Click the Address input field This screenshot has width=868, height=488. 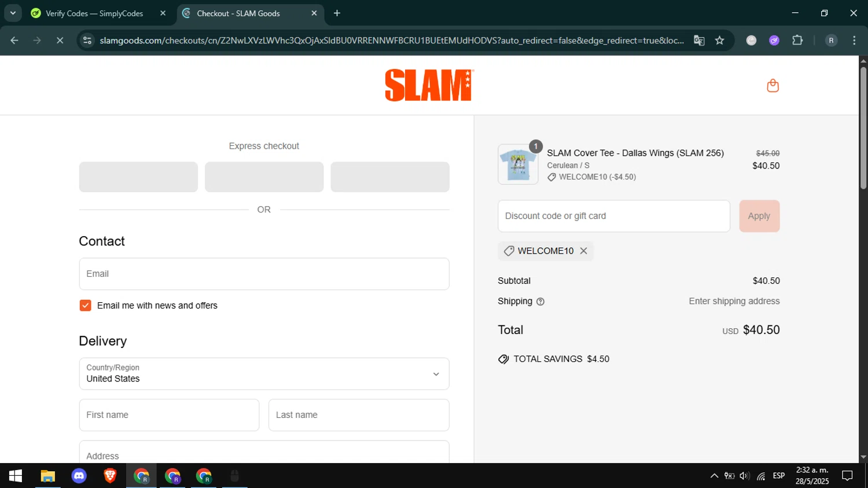[264, 452]
